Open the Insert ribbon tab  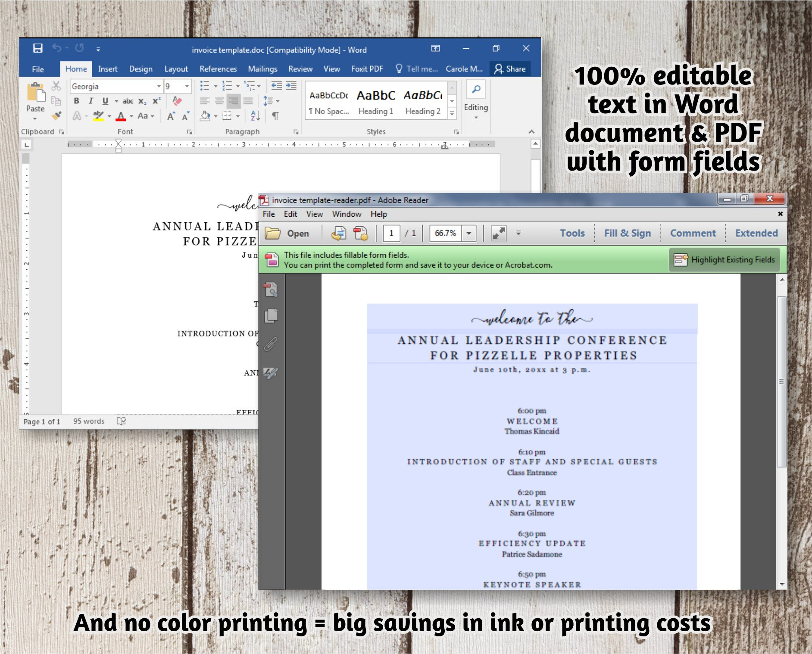107,69
